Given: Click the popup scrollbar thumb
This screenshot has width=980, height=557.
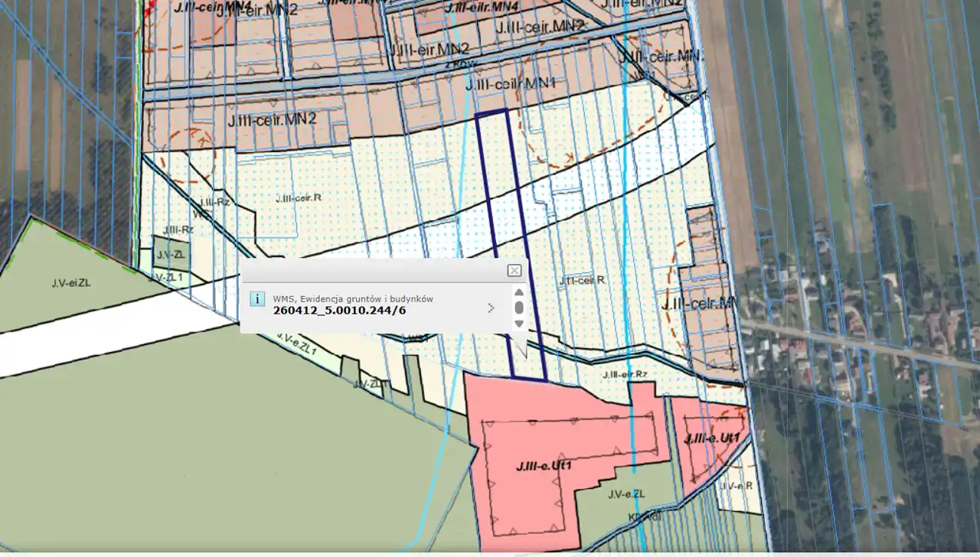Looking at the screenshot, I should point(519,308).
